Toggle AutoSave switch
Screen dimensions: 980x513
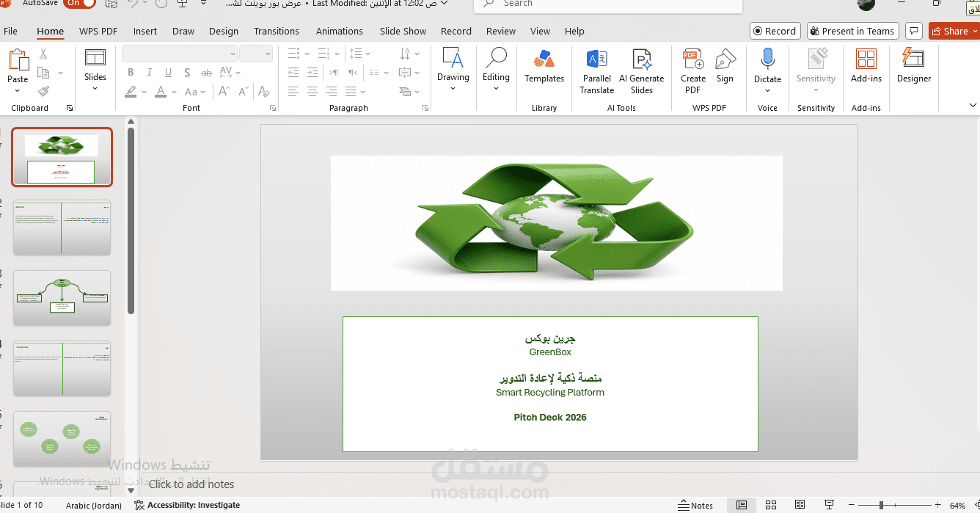79,4
